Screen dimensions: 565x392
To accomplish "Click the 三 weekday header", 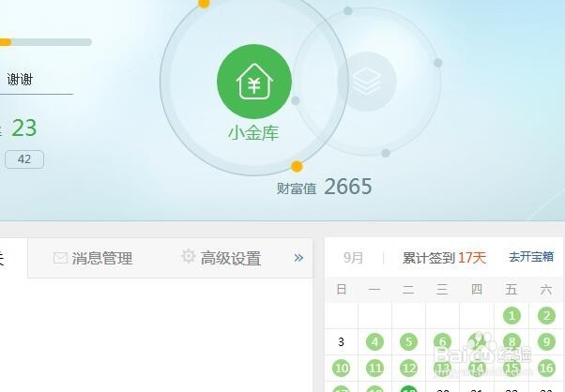I will point(442,290).
